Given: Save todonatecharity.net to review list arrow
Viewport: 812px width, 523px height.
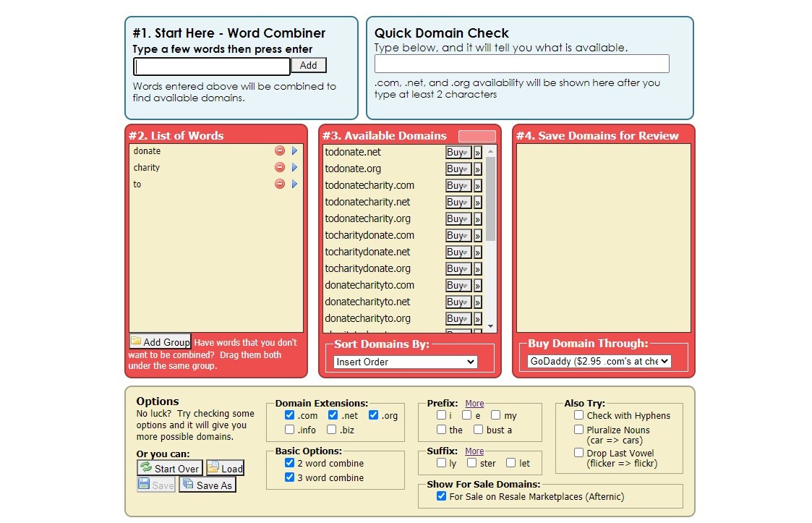Looking at the screenshot, I should tap(477, 202).
